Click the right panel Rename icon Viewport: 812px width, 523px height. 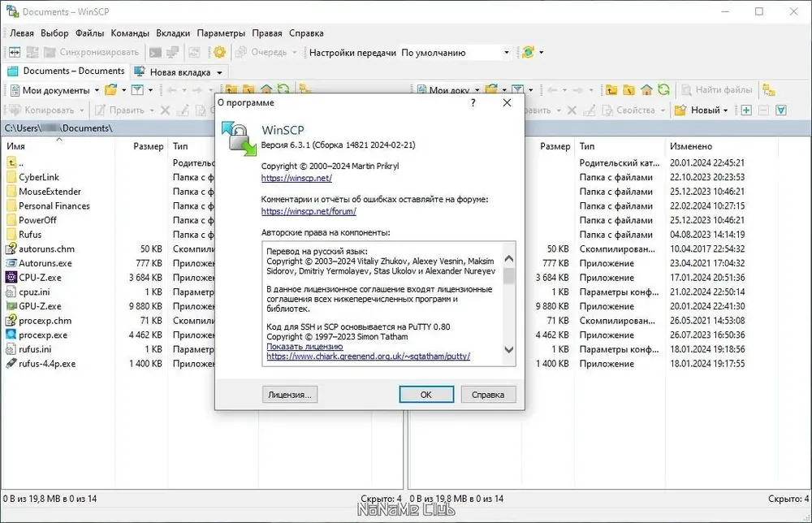click(590, 110)
